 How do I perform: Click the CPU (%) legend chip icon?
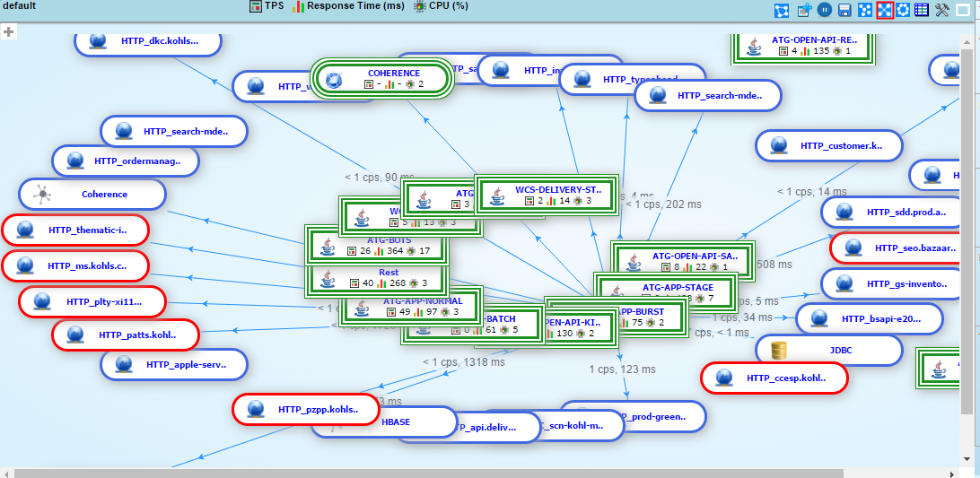click(420, 6)
